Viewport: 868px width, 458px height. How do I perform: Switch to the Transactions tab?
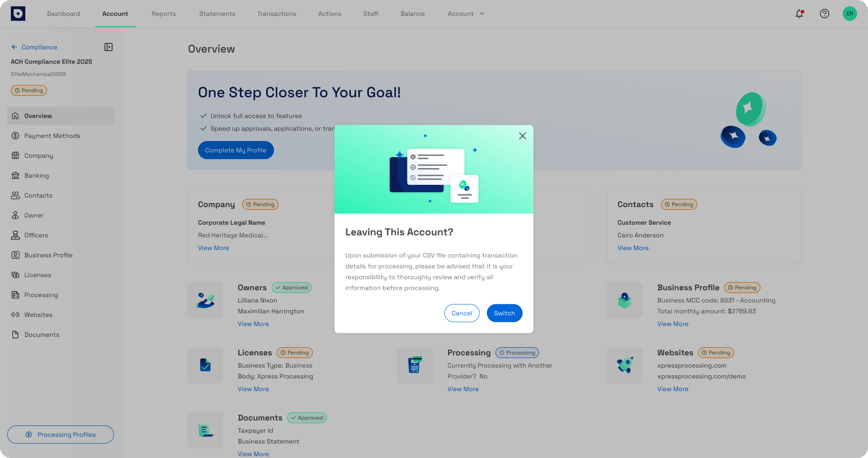277,14
